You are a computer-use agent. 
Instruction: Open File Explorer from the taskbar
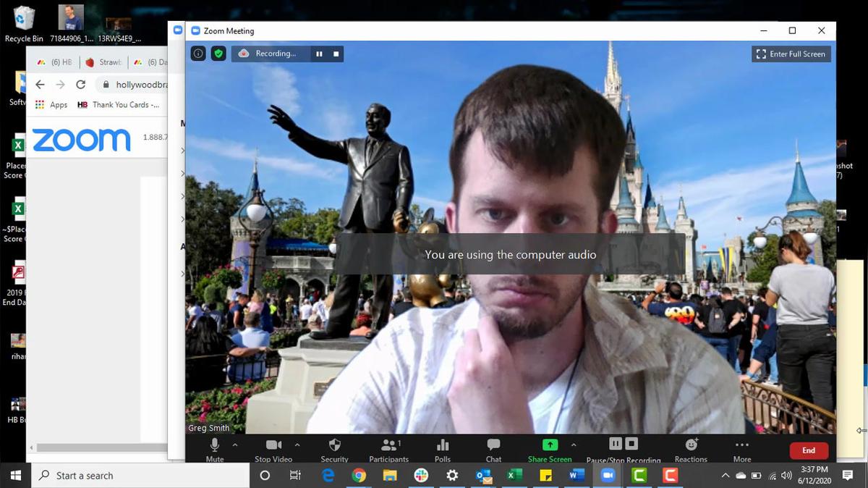point(390,476)
